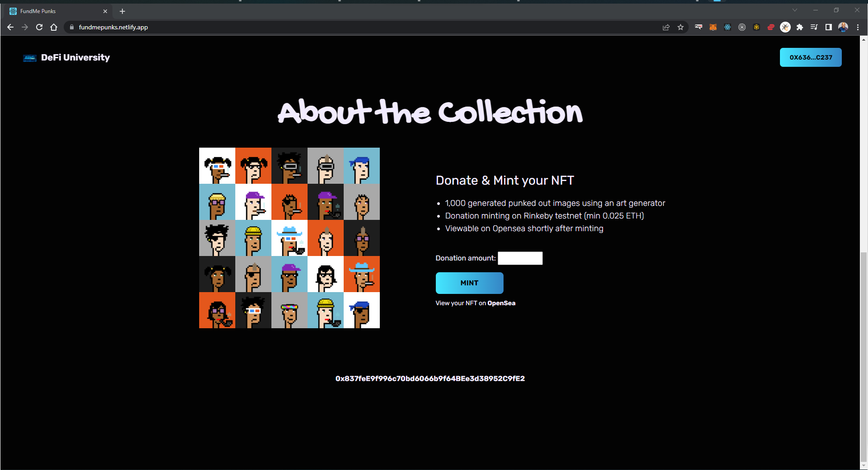The image size is (868, 470).
Task: Restore down the browser window
Action: click(836, 10)
